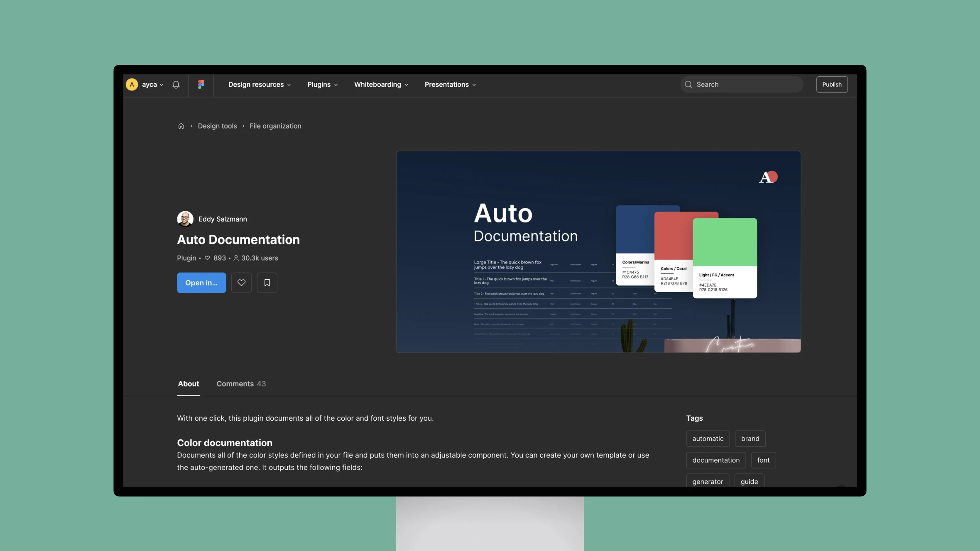Expand the Plugins dropdown menu

[x=322, y=84]
